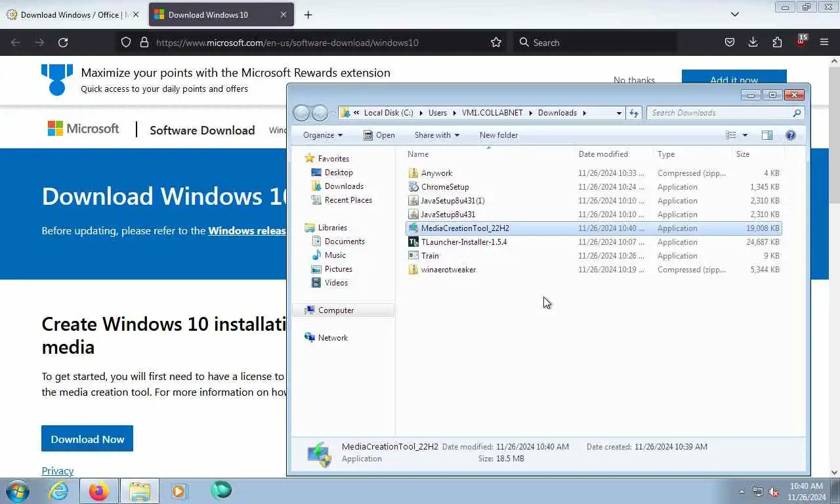Screen dimensions: 840x504
Task: Select JavaSetup8u431(1) file
Action: tap(593, 201)
